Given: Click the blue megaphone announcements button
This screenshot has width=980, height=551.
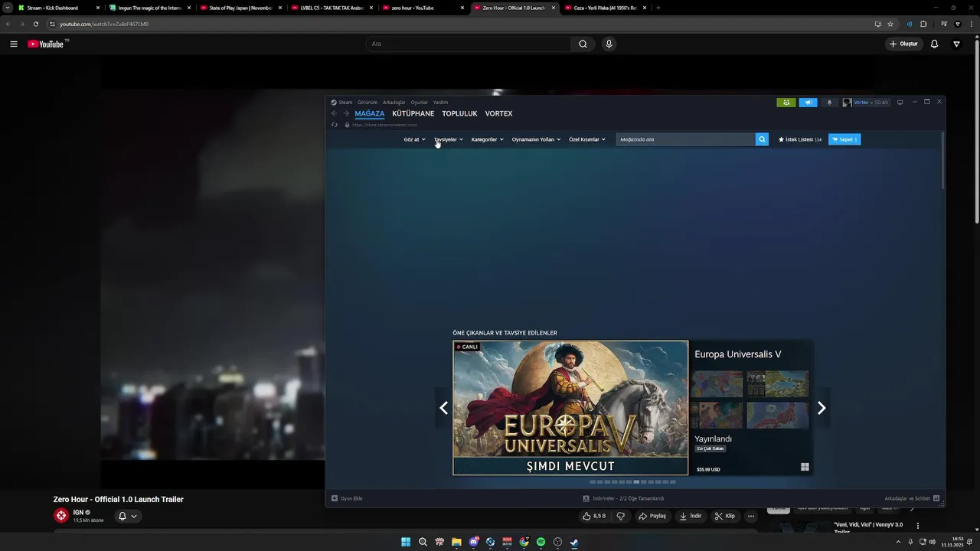Looking at the screenshot, I should pos(808,103).
